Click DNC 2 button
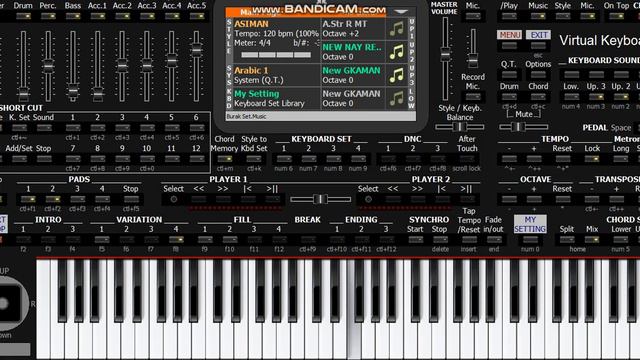Viewport: 640px width, 360px height. tap(413, 159)
